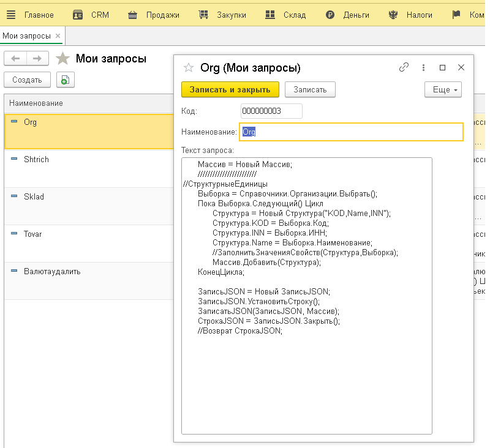The image size is (490, 448).
Task: Go forward with the right arrow button
Action: pos(37,58)
